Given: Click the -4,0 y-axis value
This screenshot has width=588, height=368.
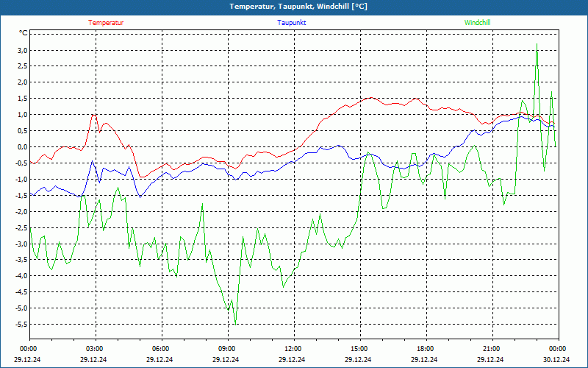Looking at the screenshot, I should click(22, 276).
